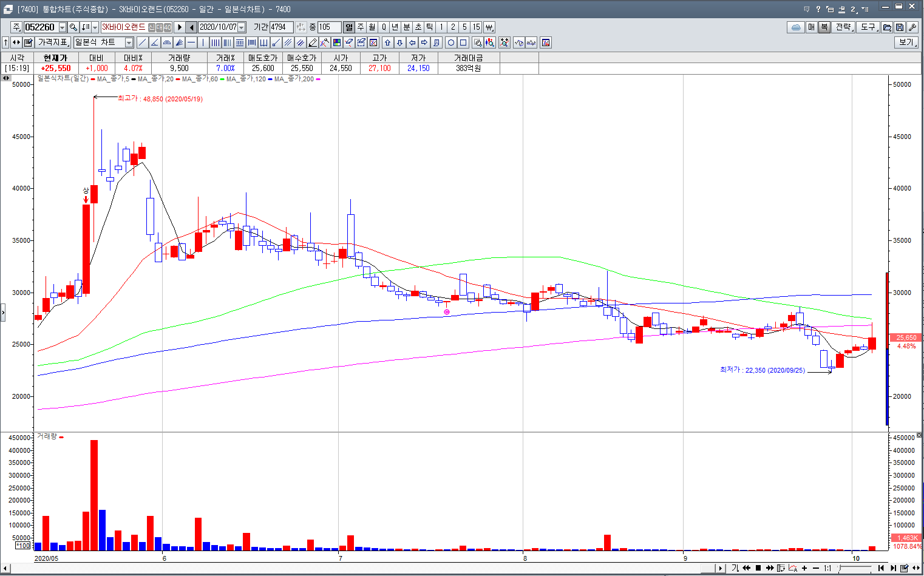
Task: Toggle daily (일) chart period
Action: click(x=348, y=27)
